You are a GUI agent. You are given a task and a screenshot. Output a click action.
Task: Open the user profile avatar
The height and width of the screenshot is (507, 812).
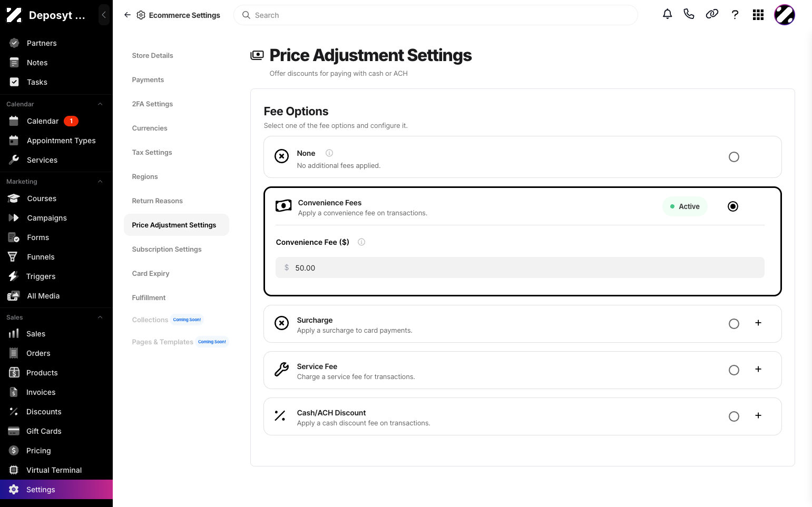pos(785,15)
